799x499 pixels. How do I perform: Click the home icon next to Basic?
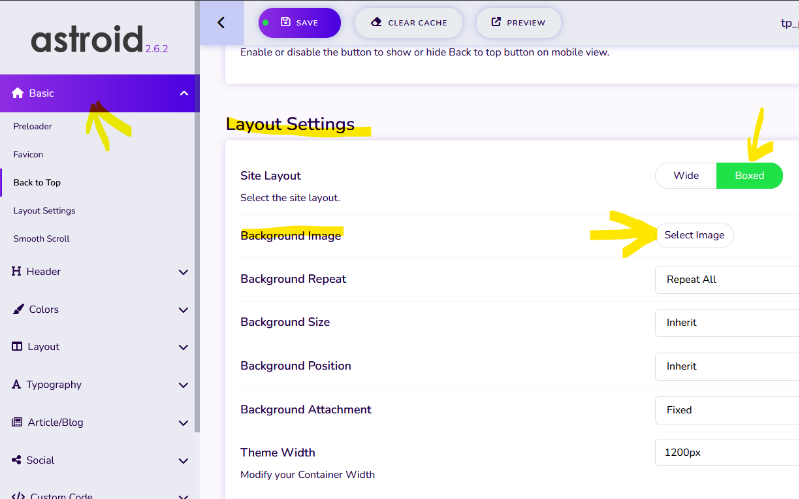coord(18,93)
